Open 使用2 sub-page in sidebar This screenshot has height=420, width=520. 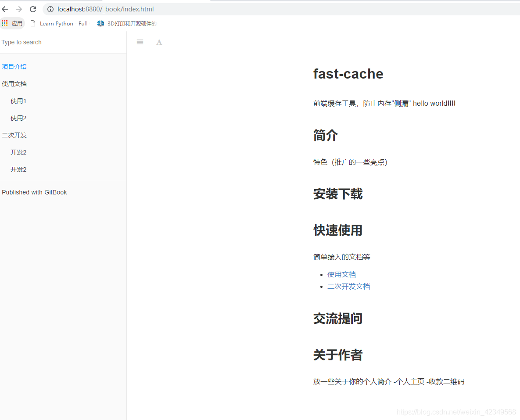point(18,118)
